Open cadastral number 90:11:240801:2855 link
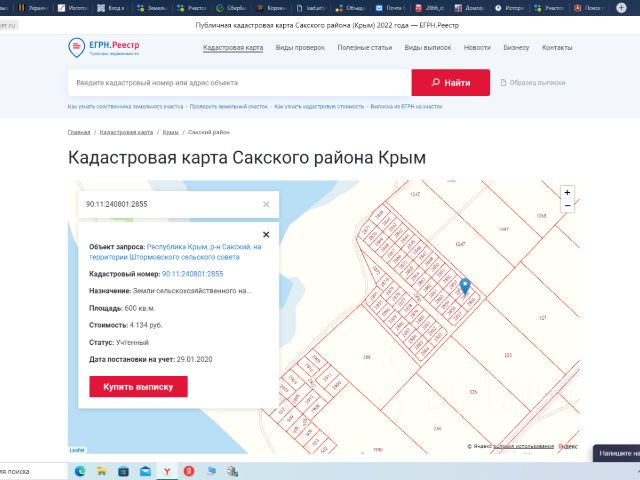This screenshot has height=480, width=640. (x=193, y=274)
